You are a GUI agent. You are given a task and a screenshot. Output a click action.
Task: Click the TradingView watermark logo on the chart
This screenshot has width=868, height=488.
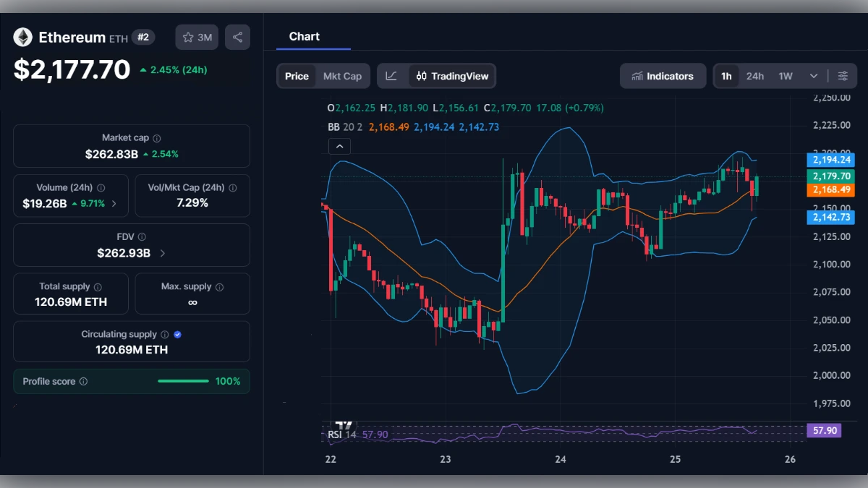point(343,427)
